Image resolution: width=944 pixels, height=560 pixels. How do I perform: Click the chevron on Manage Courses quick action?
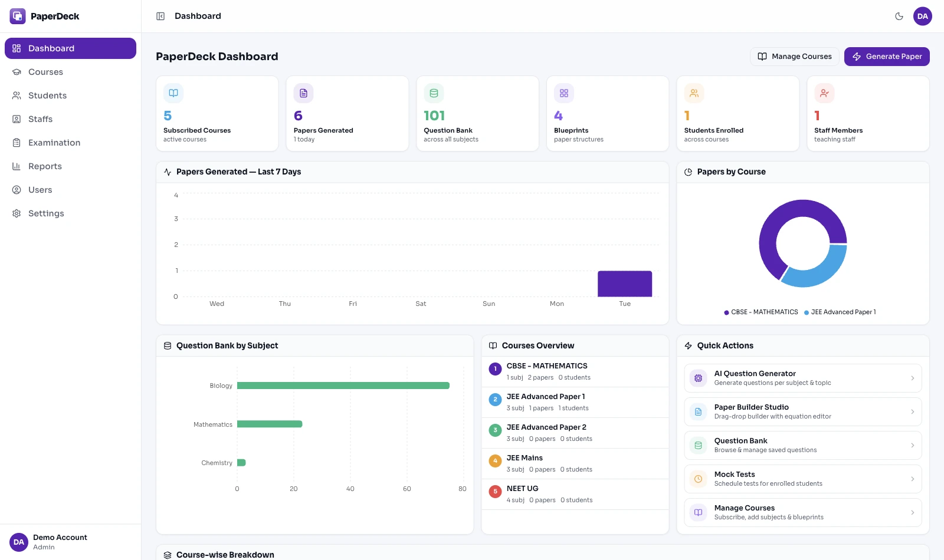913,513
